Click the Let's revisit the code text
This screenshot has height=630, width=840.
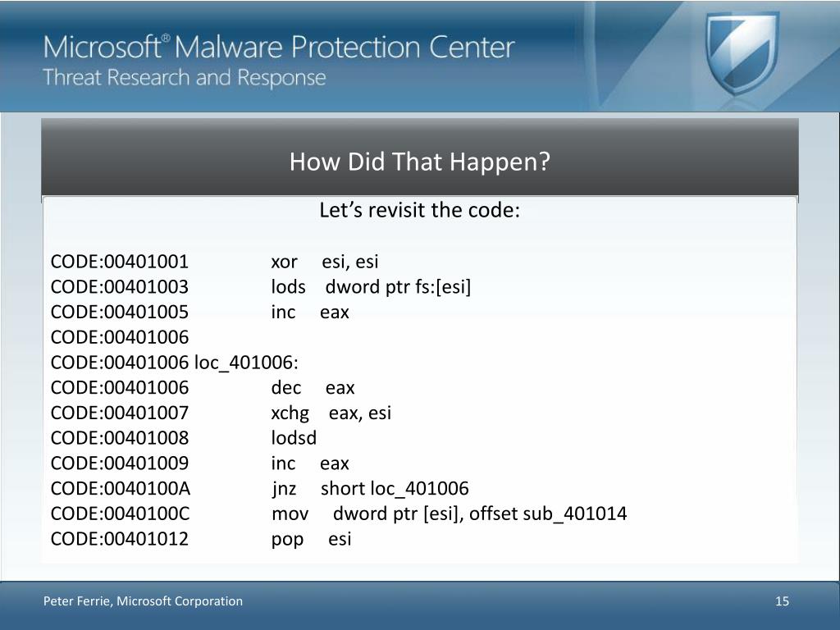coord(419,210)
